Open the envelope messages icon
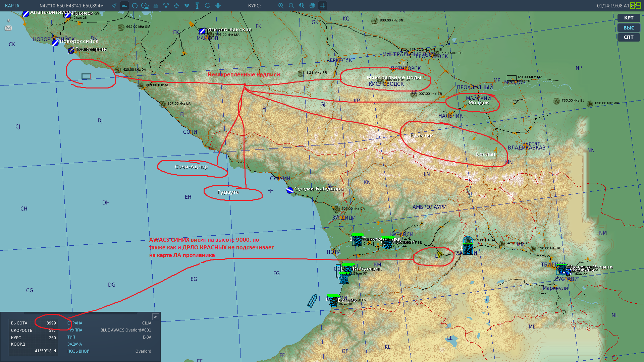 (x=8, y=28)
